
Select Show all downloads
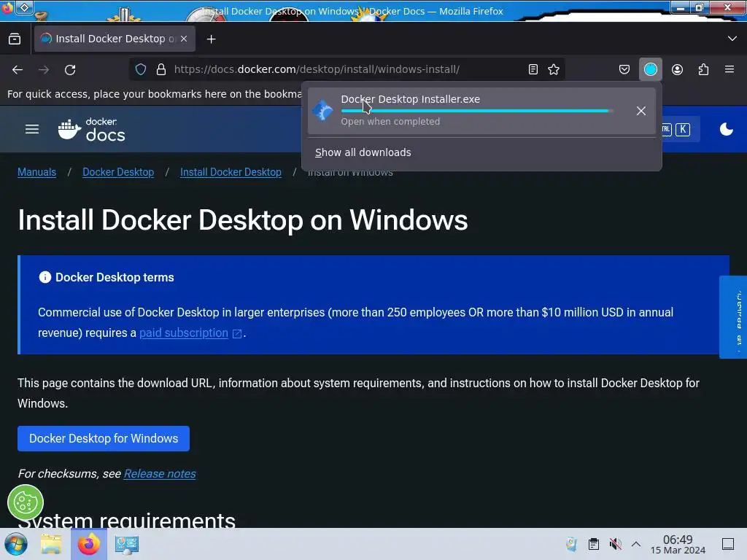tap(363, 152)
